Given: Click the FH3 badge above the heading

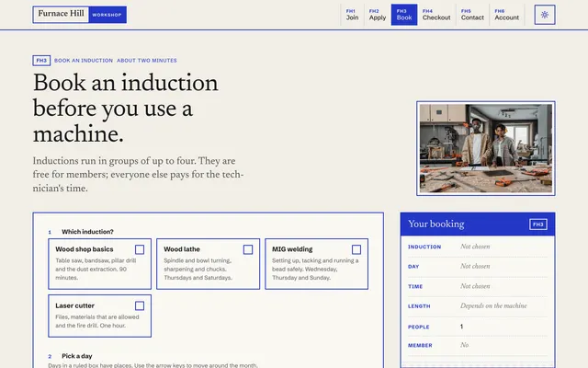Looking at the screenshot, I should pyautogui.click(x=41, y=61).
